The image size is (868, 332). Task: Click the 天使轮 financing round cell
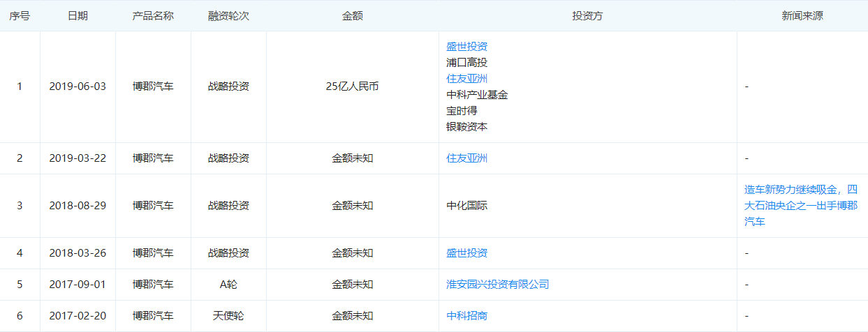click(x=228, y=316)
